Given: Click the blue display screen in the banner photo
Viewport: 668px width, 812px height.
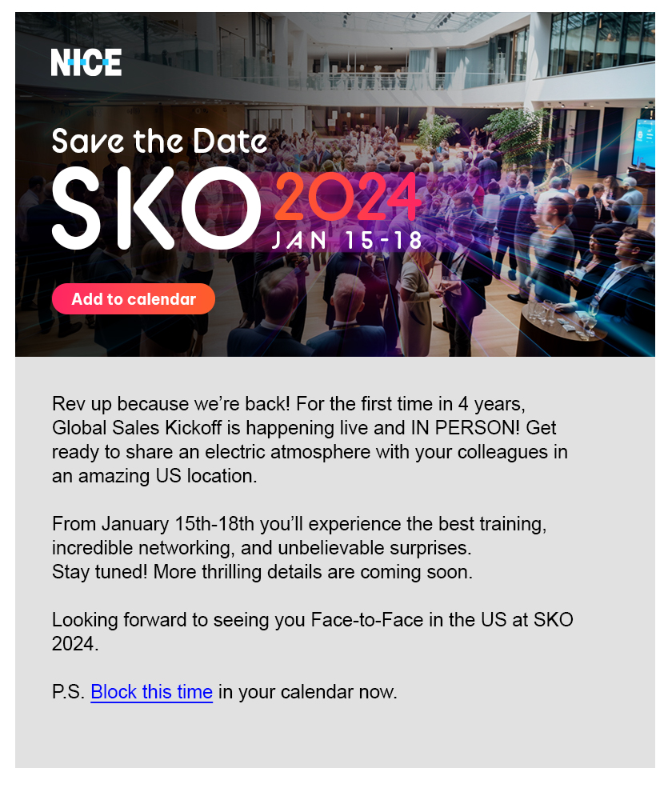Looking at the screenshot, I should (x=645, y=143).
